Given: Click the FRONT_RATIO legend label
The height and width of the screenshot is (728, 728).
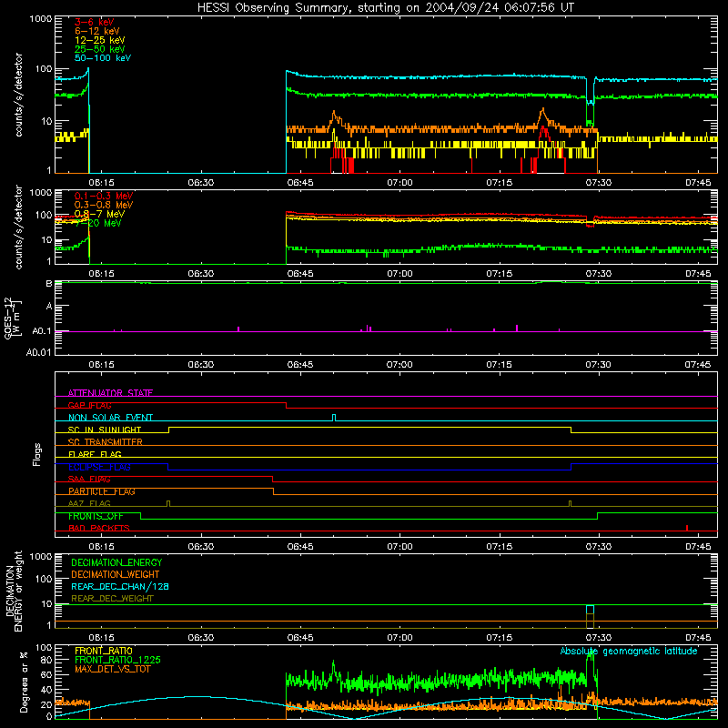Looking at the screenshot, I should tap(104, 651).
